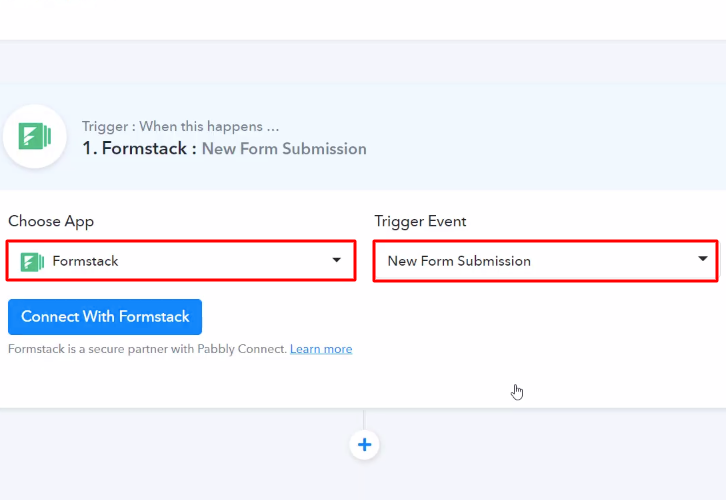Open the Learn more link

[321, 349]
